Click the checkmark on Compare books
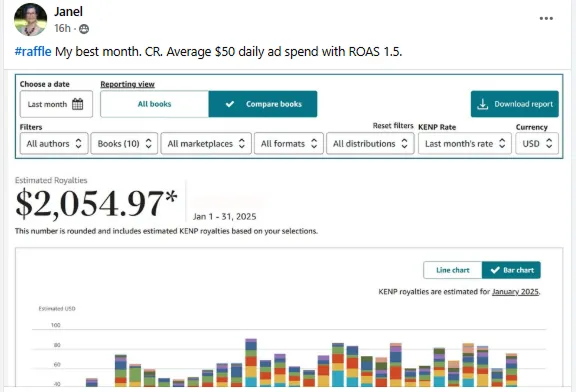The height and width of the screenshot is (392, 576). (230, 104)
